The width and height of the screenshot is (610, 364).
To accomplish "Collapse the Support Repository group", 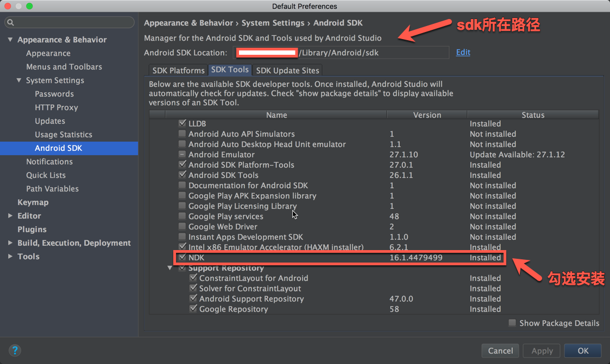I will (169, 268).
